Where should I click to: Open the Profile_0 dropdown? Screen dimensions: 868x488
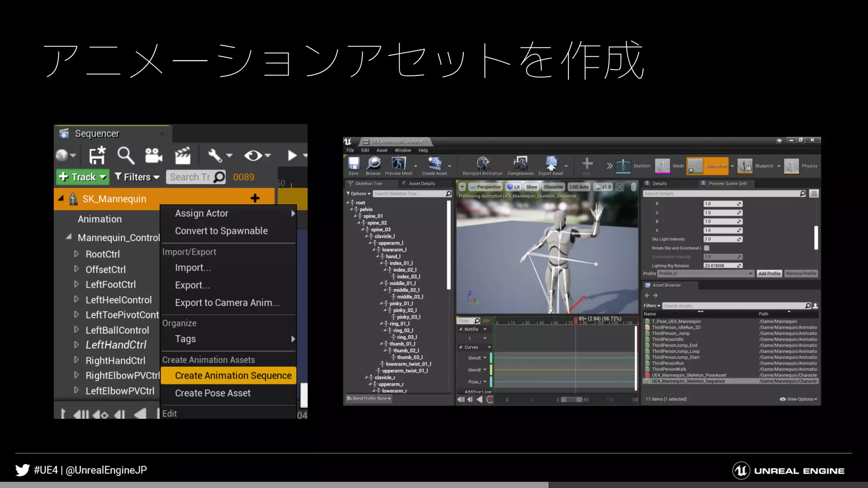[x=706, y=274]
